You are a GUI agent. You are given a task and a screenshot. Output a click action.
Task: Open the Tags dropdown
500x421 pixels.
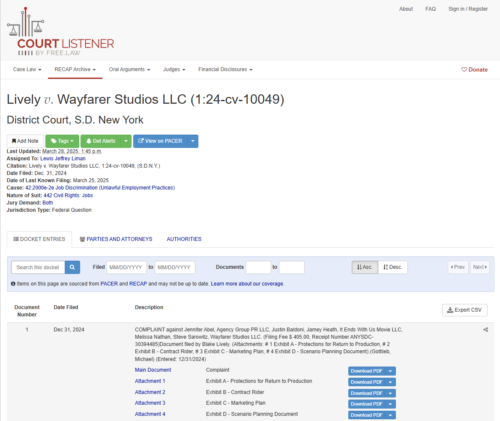point(62,141)
